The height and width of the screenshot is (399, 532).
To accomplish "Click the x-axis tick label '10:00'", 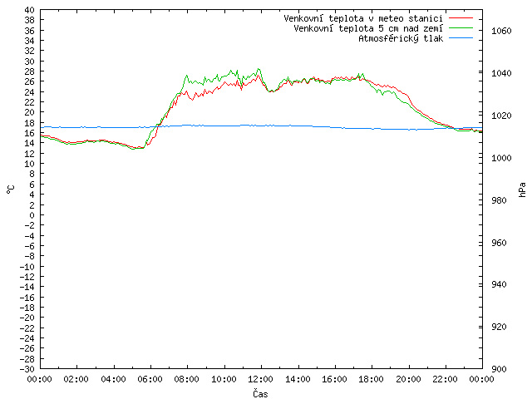I will 224,379.
